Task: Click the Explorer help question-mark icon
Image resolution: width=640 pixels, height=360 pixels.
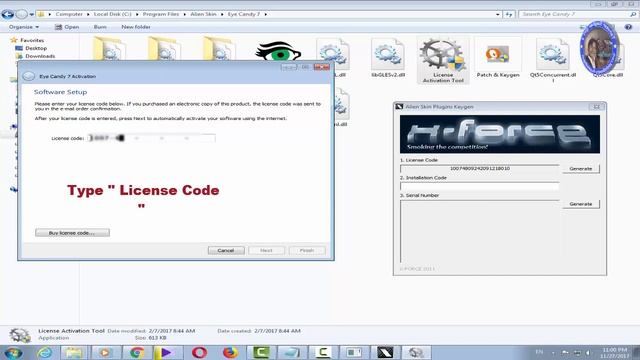Action: coord(628,27)
